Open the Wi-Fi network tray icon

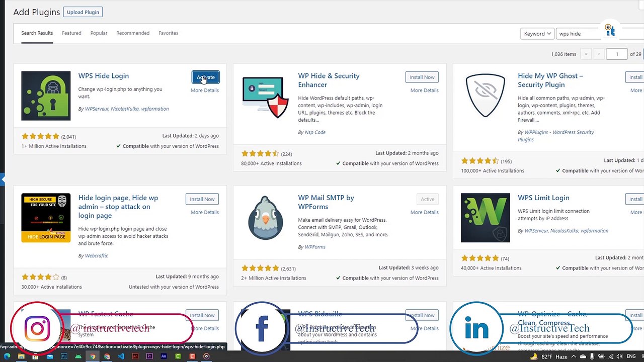(x=611, y=356)
